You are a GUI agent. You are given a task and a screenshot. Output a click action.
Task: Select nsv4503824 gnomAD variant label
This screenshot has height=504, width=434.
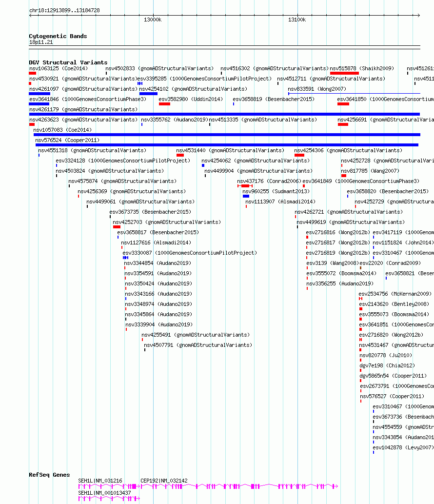tap(110, 171)
